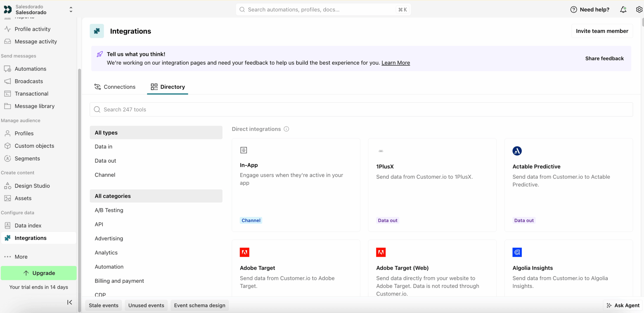Filter by Automation category
This screenshot has height=313, width=644.
(156, 266)
